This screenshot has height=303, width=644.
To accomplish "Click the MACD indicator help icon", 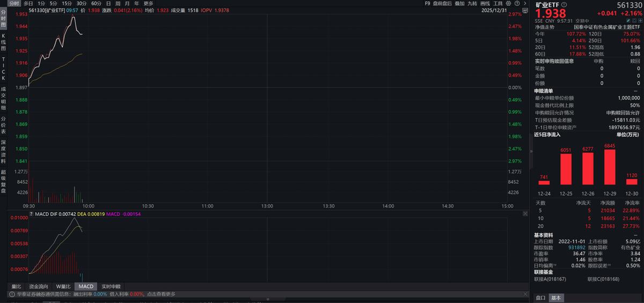I will [x=32, y=214].
